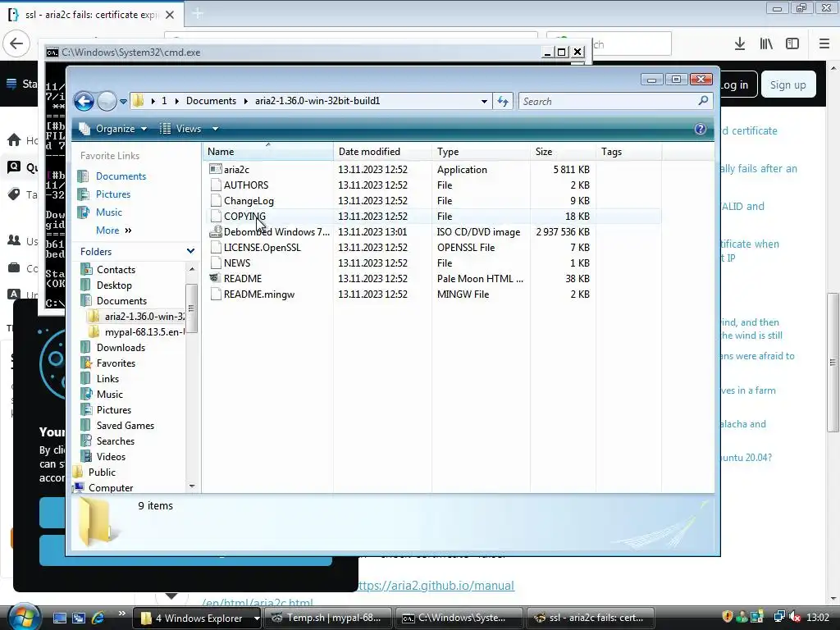Click browser Back button
The width and height of the screenshot is (840, 630).
[x=16, y=43]
